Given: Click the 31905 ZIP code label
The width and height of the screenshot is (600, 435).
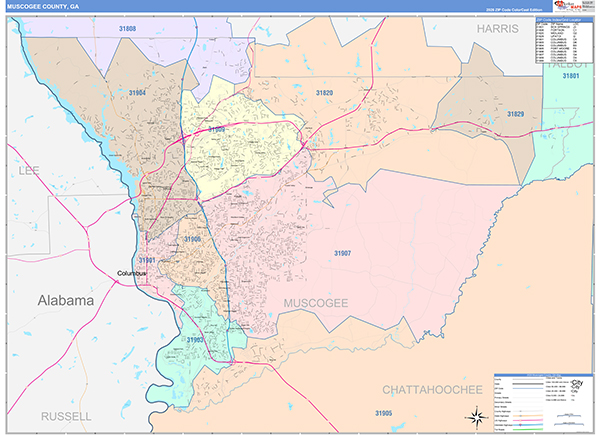Looking at the screenshot, I should [x=383, y=414].
